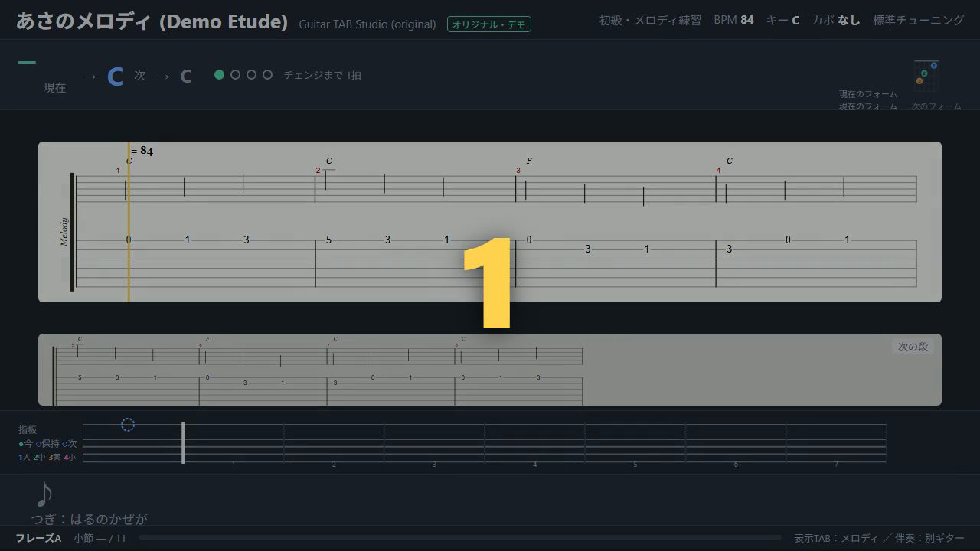Click the large current chord C symbol

(115, 77)
